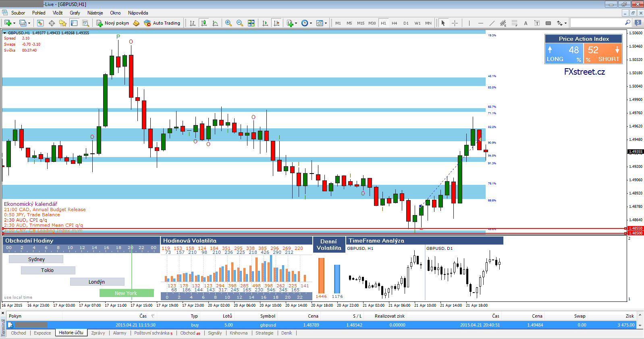
Task: Tile chart windows with the grid icon
Action: pos(251,23)
